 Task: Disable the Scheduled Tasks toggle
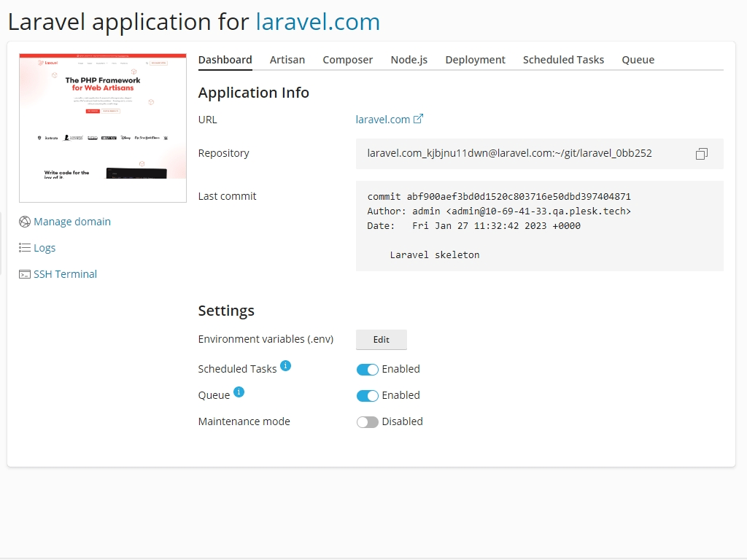(368, 369)
